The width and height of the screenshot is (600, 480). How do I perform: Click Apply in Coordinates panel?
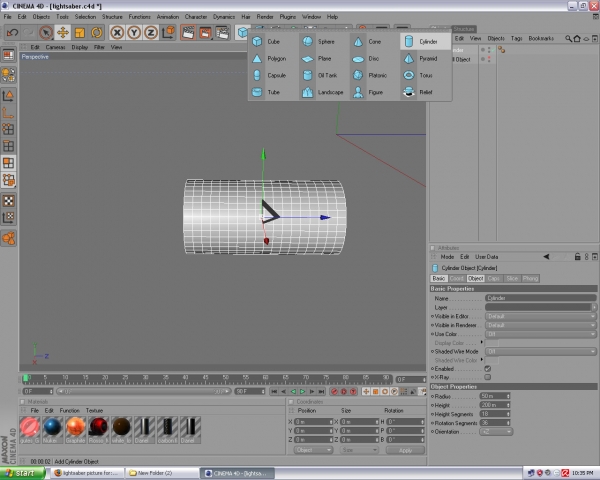[x=405, y=450]
